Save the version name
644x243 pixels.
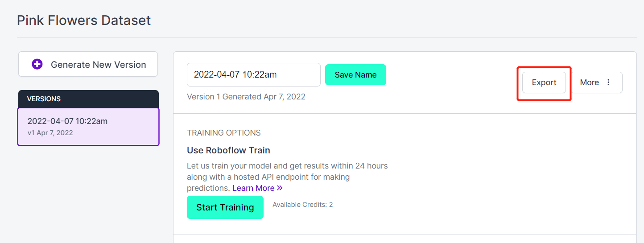(x=355, y=75)
